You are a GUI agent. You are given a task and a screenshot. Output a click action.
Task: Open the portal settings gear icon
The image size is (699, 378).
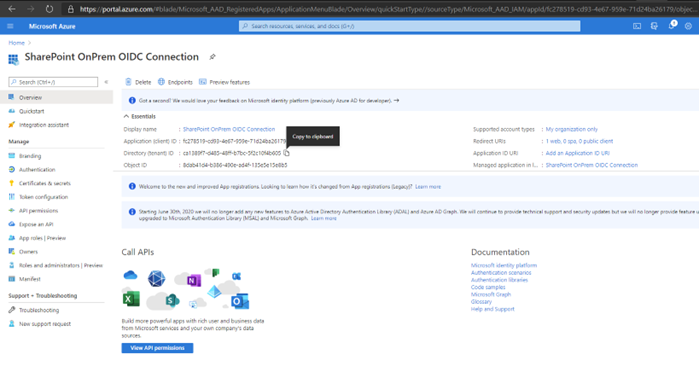pyautogui.click(x=688, y=26)
